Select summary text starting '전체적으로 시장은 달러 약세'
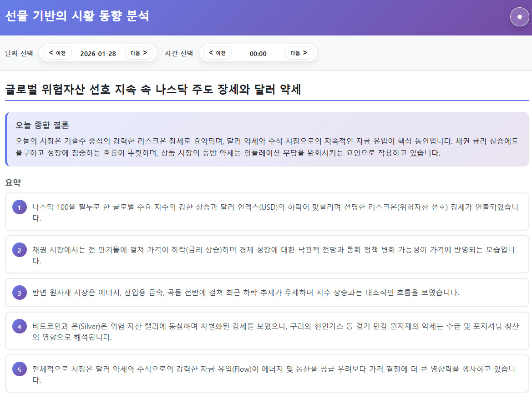532x394 pixels. pyautogui.click(x=274, y=374)
